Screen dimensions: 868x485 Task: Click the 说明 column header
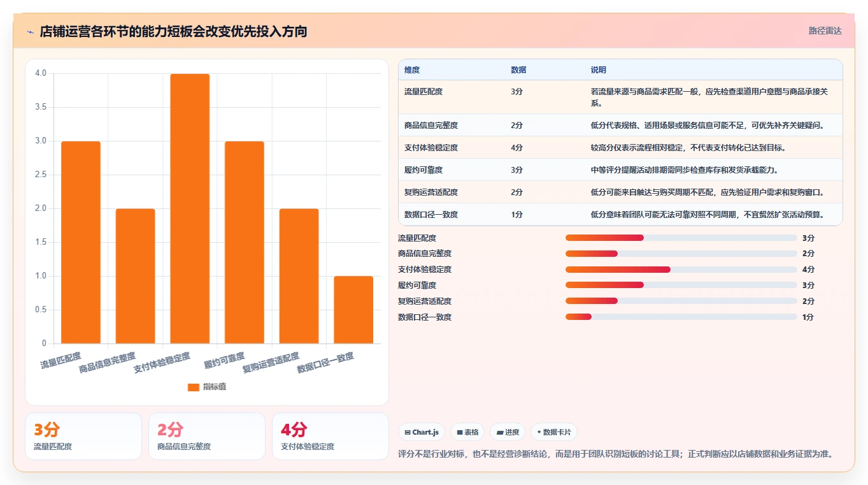tap(599, 70)
